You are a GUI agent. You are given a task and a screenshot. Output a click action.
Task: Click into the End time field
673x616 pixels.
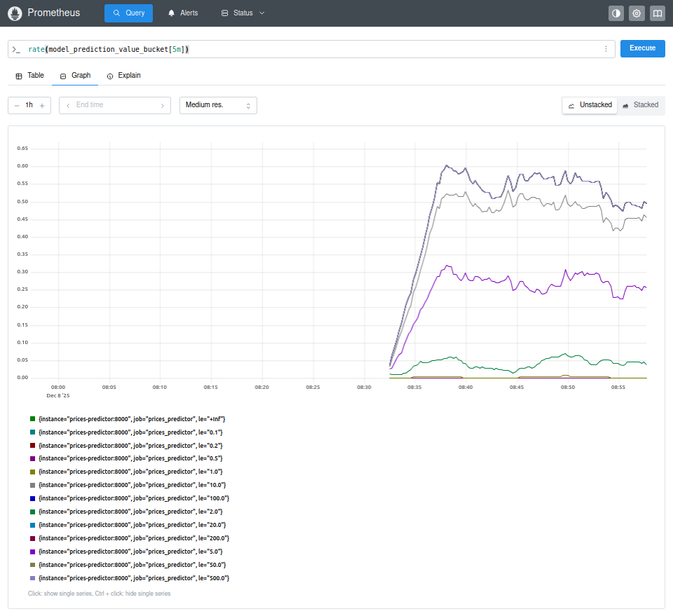click(116, 105)
